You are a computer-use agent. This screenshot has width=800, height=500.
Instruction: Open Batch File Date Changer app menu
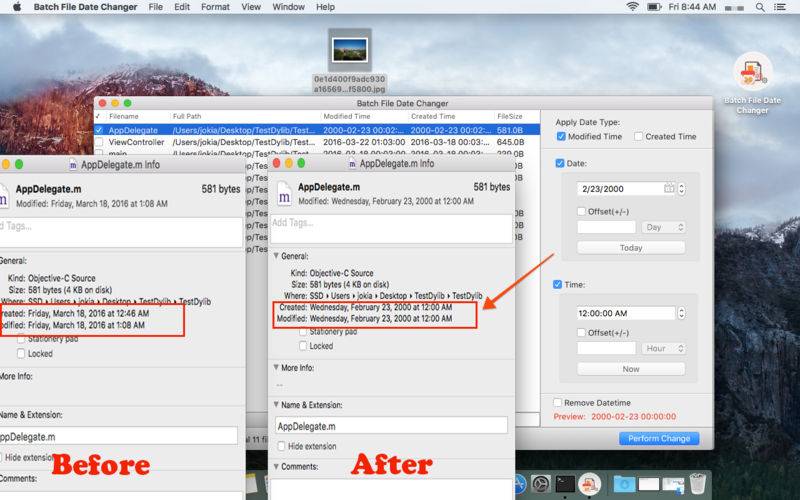pos(85,7)
